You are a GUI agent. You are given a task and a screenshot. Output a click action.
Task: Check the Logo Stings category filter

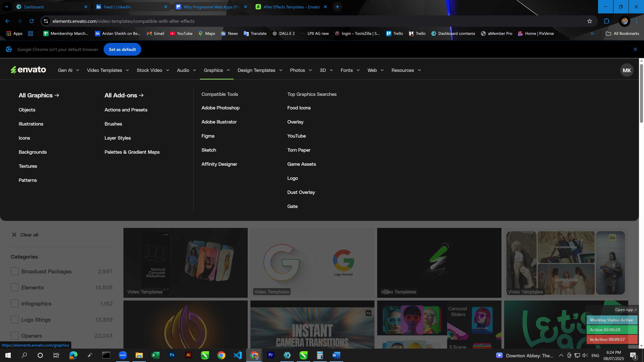click(15, 320)
